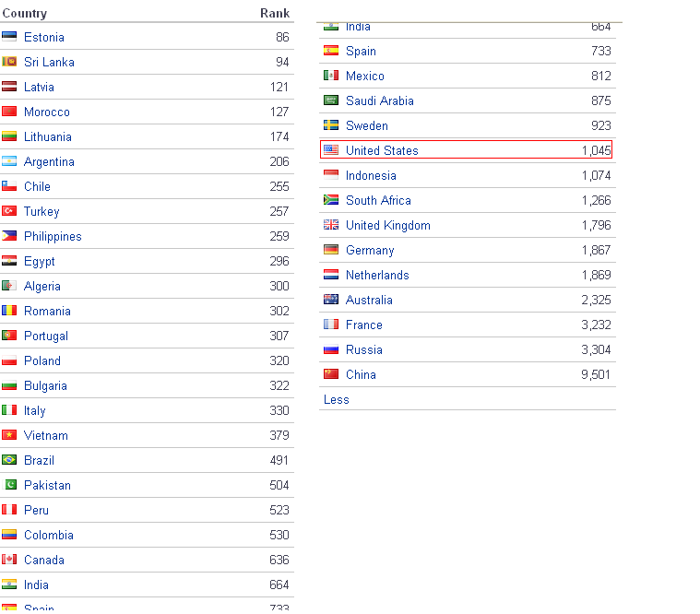The image size is (700, 614).
Task: Click the Estonia flag icon
Action: [x=9, y=37]
